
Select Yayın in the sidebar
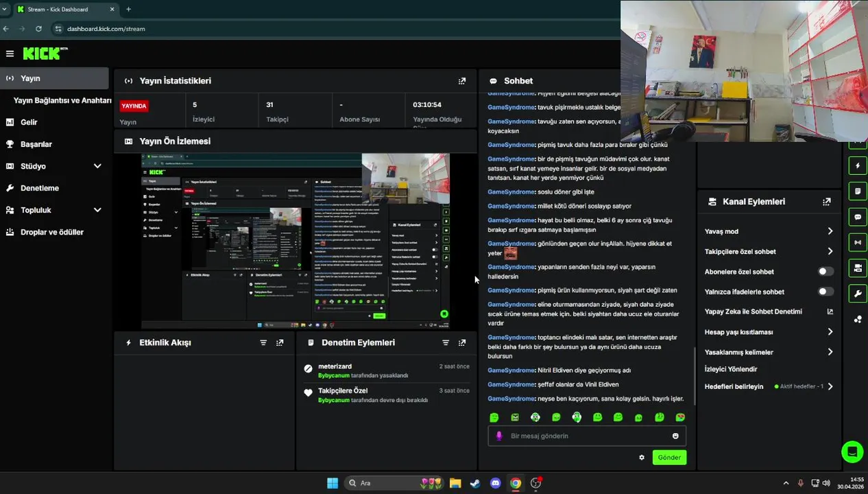54,78
